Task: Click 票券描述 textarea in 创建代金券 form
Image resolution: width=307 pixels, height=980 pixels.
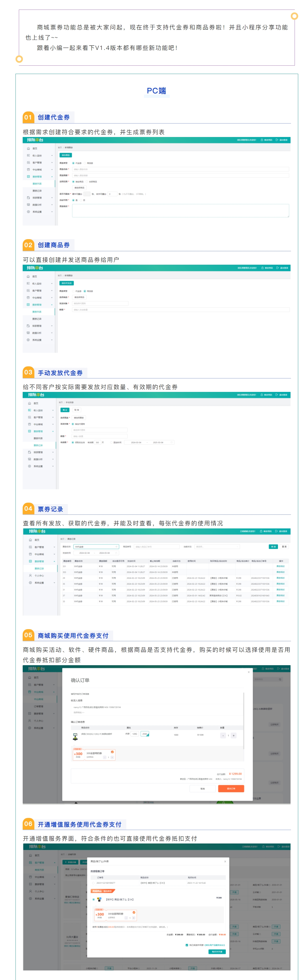Action: tap(180, 210)
